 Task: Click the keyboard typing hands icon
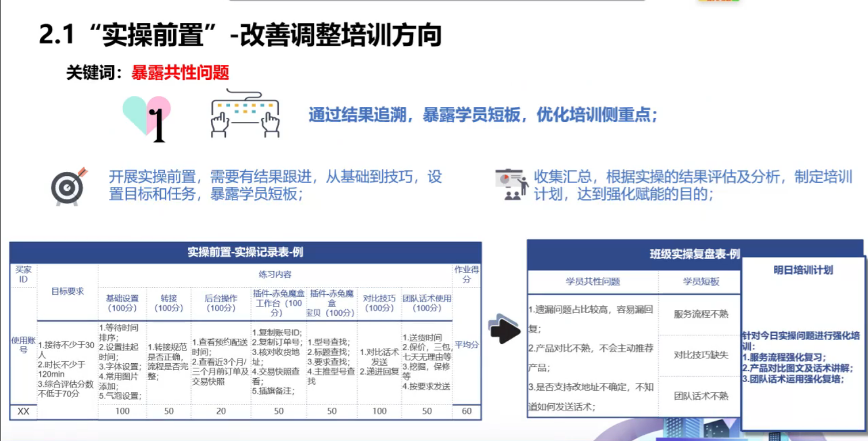[x=245, y=114]
